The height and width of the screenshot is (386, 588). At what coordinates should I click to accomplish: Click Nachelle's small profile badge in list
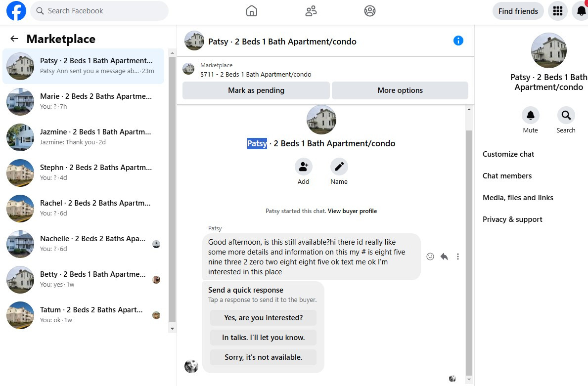pyautogui.click(x=156, y=244)
